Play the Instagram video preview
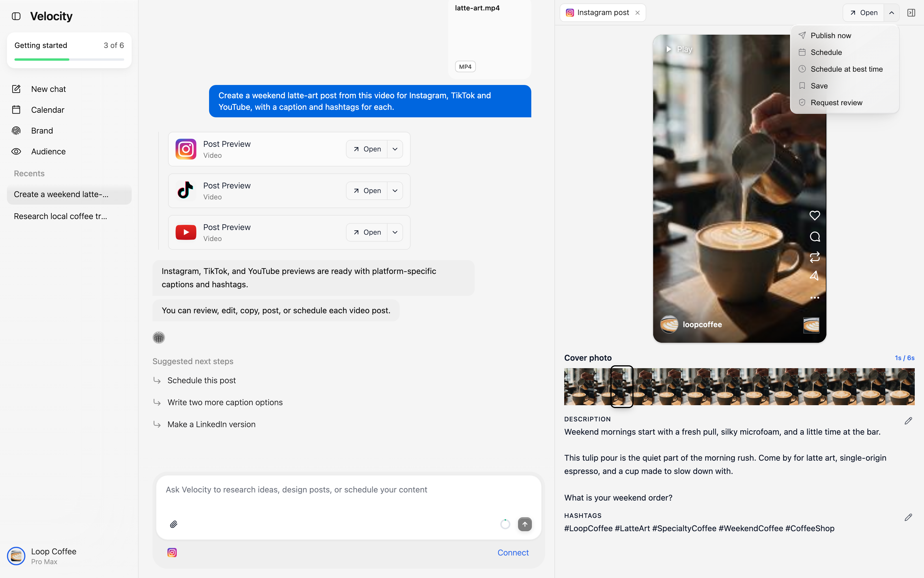The width and height of the screenshot is (924, 578). click(679, 49)
